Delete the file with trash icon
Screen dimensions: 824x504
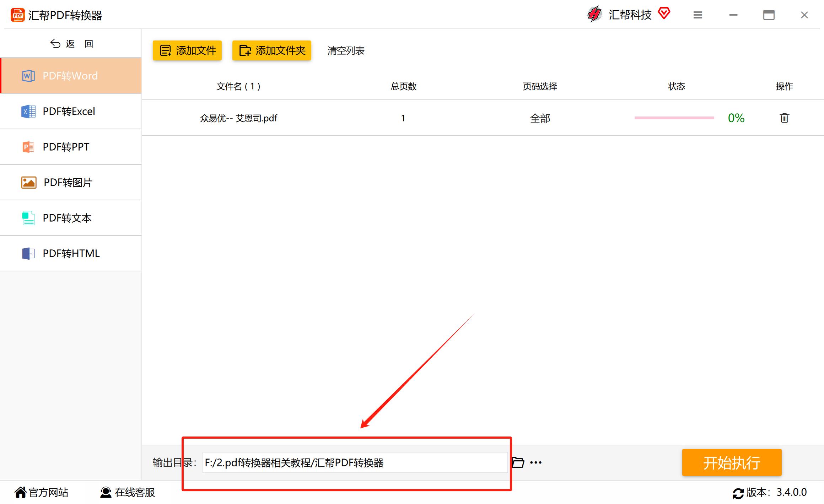[x=784, y=118]
